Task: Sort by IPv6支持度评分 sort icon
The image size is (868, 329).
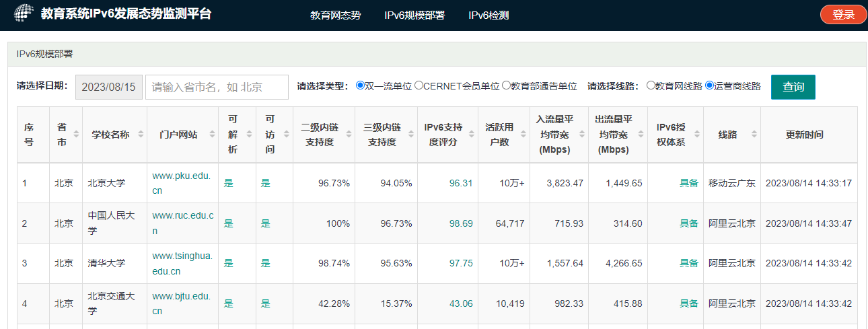Action: pos(473,135)
